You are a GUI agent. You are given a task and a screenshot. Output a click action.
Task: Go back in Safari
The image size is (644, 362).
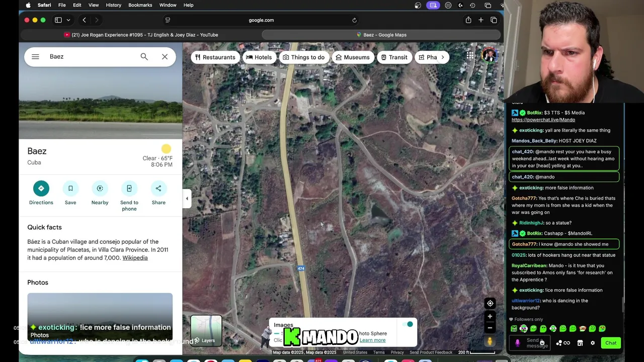click(84, 20)
